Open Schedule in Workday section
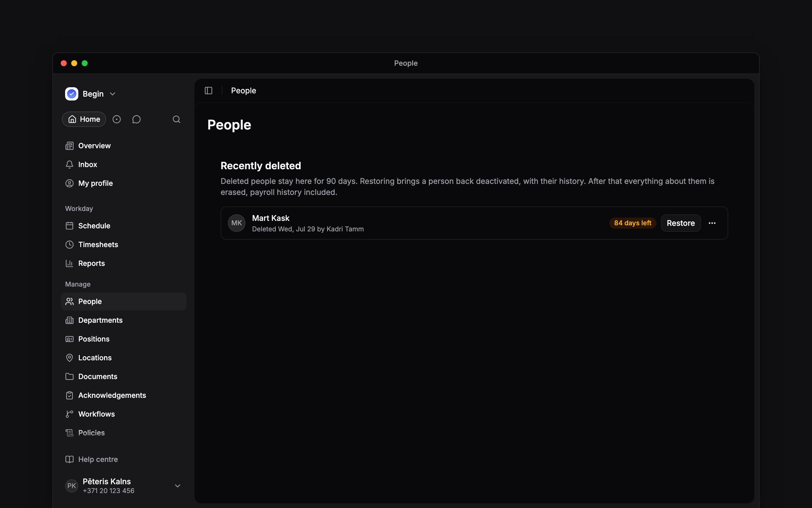The width and height of the screenshot is (812, 508). click(124, 226)
